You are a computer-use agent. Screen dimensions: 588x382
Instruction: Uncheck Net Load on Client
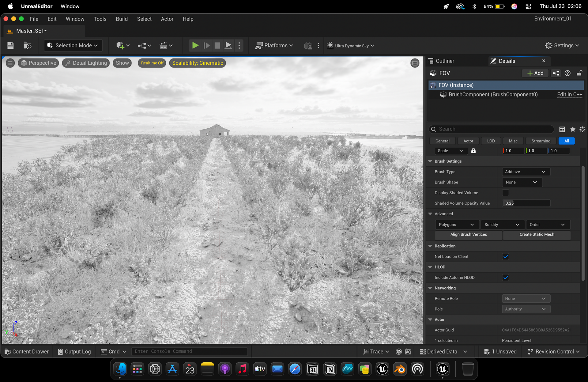[506, 257]
